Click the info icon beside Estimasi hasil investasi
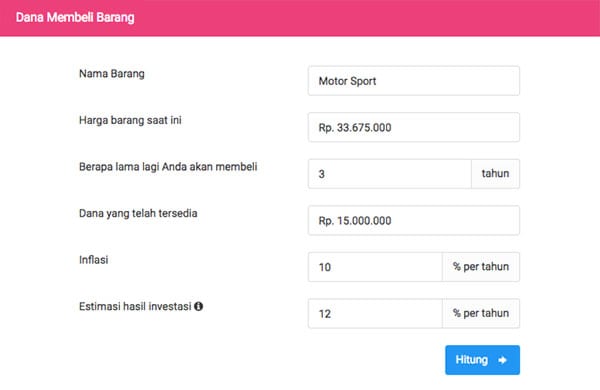 click(x=198, y=306)
